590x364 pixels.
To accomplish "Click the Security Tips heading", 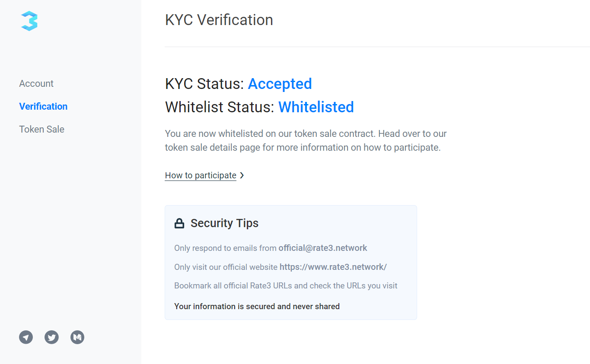I will pos(224,223).
